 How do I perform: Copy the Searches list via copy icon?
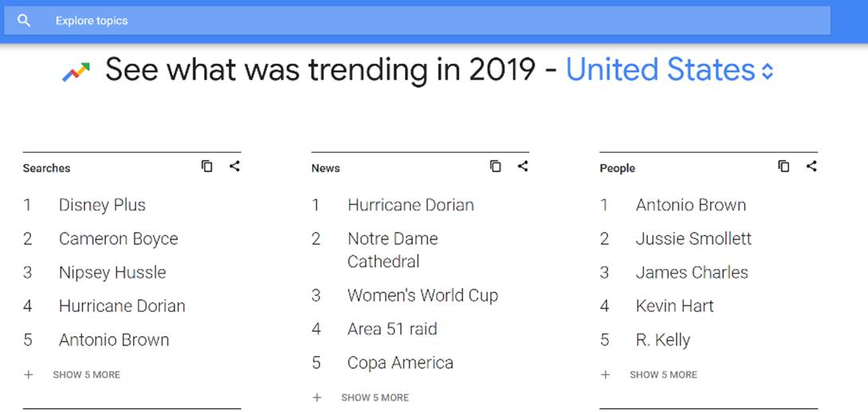pyautogui.click(x=207, y=167)
